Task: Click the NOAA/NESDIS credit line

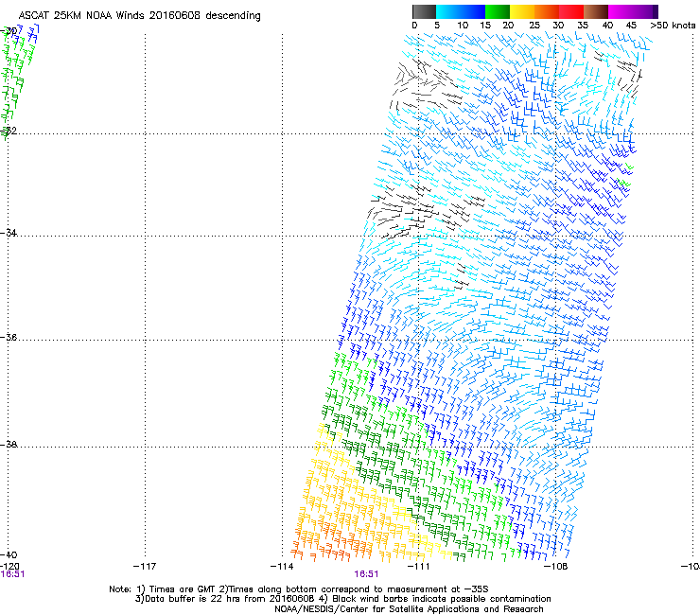Action: coord(409,609)
